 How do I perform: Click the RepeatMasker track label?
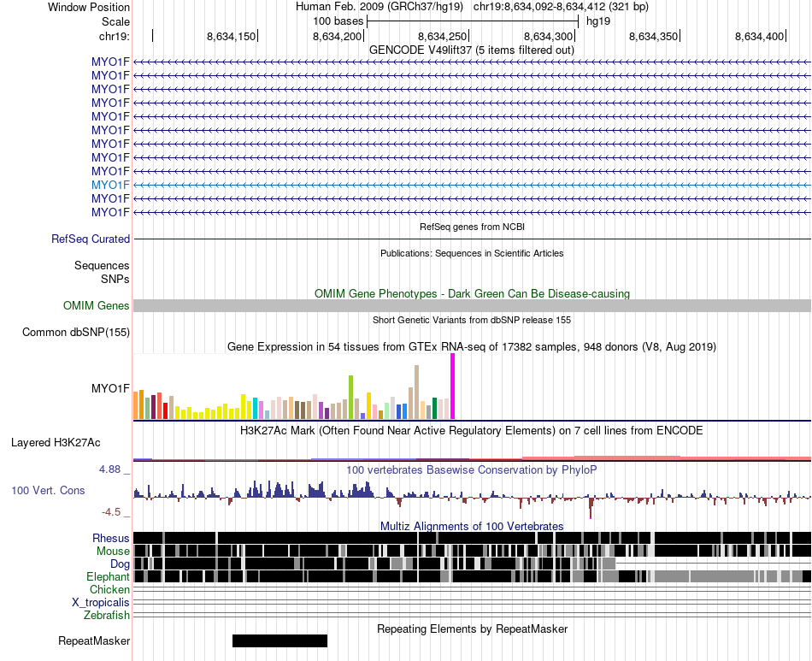coord(94,641)
